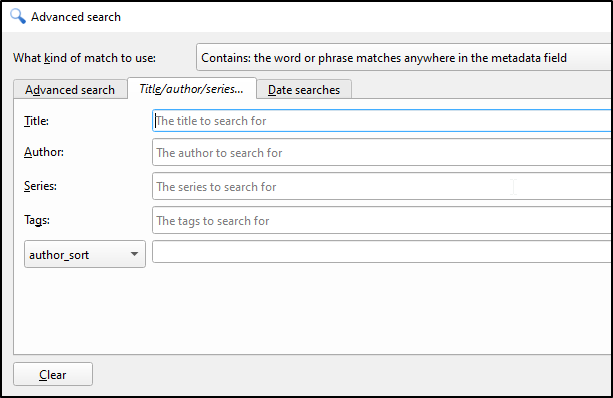
Task: Expand the author_sort field dropdown
Action: pos(85,255)
